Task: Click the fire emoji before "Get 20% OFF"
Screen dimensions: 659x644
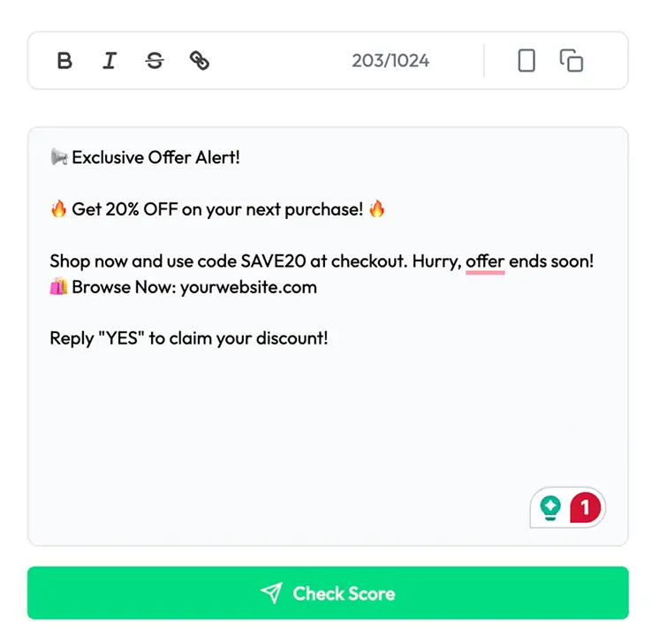Action: (x=58, y=210)
